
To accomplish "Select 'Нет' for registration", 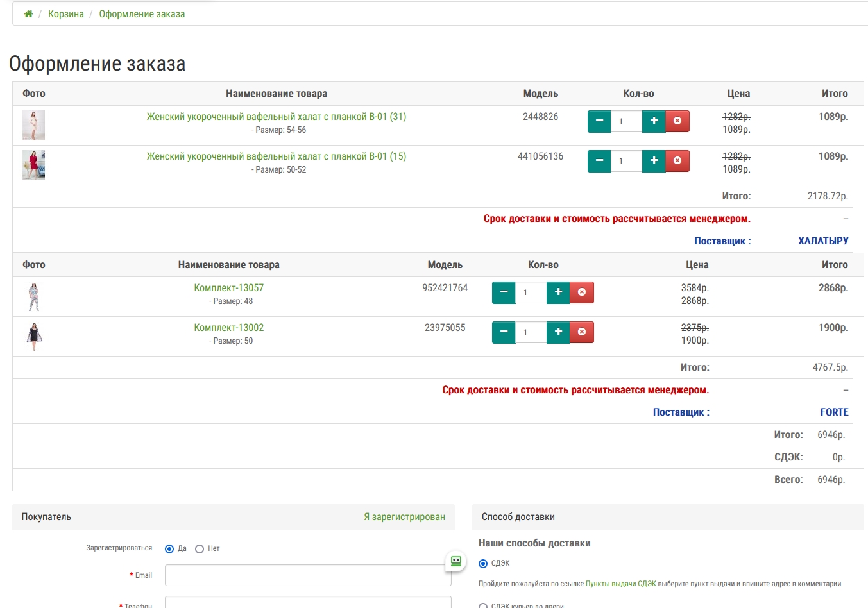I will coord(200,549).
